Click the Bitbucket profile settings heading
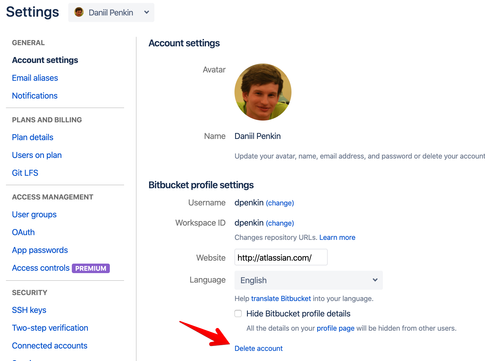 [x=201, y=185]
